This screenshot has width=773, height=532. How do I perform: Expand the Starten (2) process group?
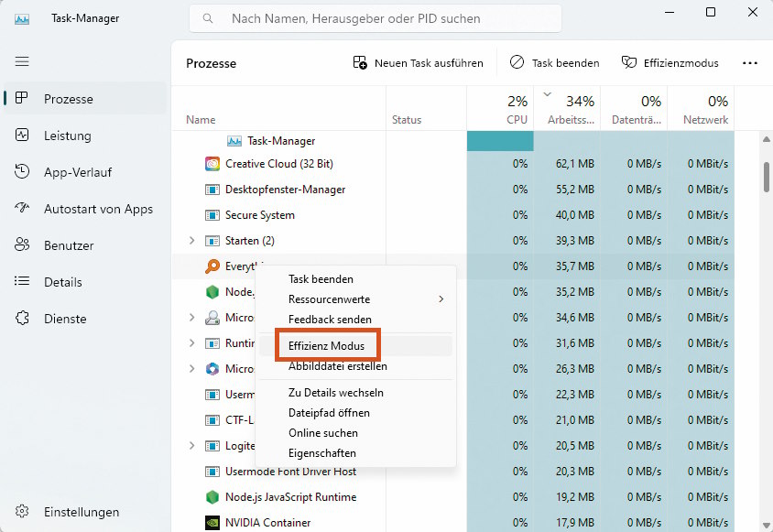(191, 241)
